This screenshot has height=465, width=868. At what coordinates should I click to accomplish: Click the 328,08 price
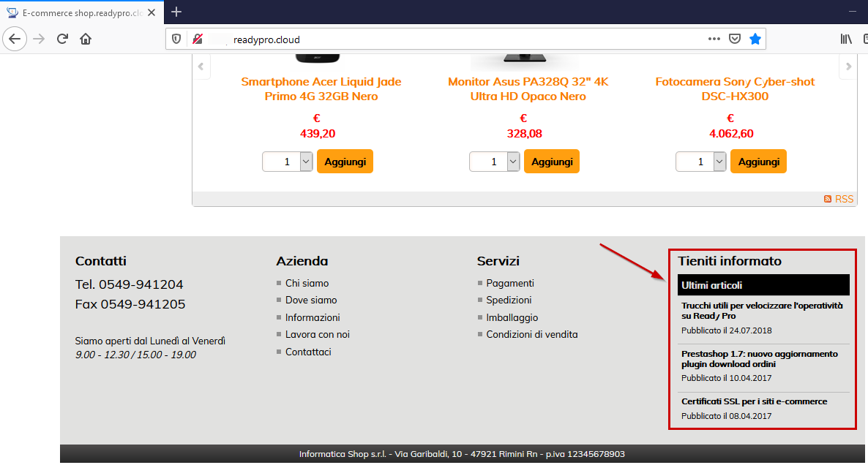(x=525, y=134)
